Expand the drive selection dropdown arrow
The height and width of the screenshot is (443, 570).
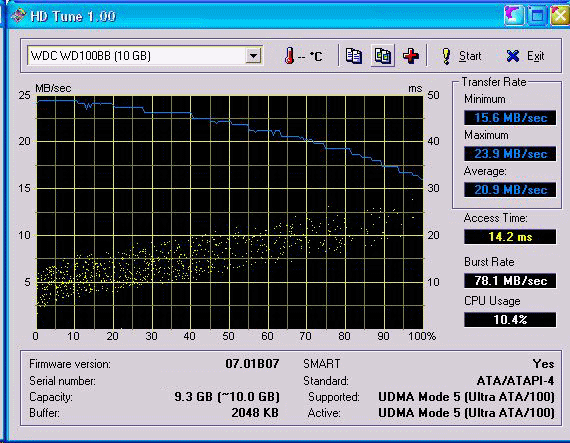point(253,56)
